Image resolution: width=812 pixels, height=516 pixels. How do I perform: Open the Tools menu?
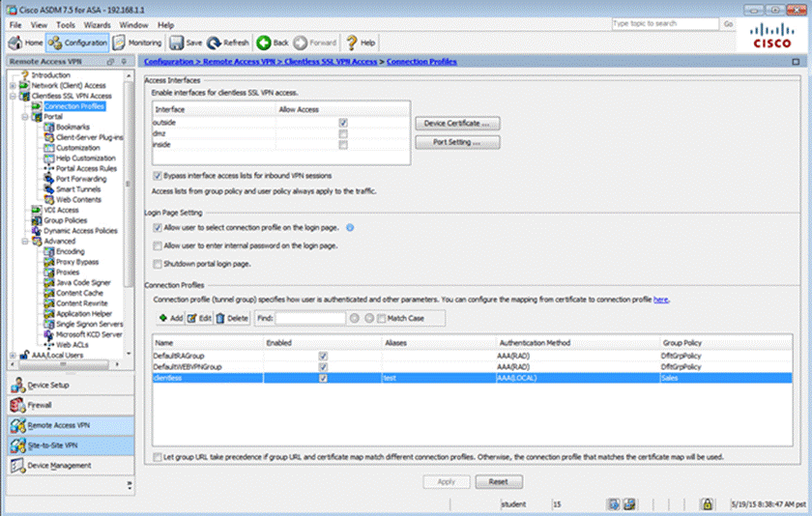coord(66,24)
